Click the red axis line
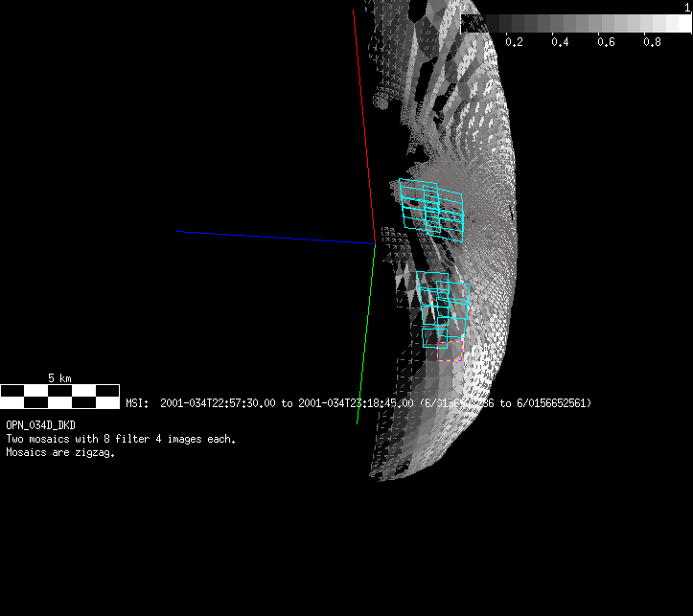This screenshot has width=693, height=616. 363,125
